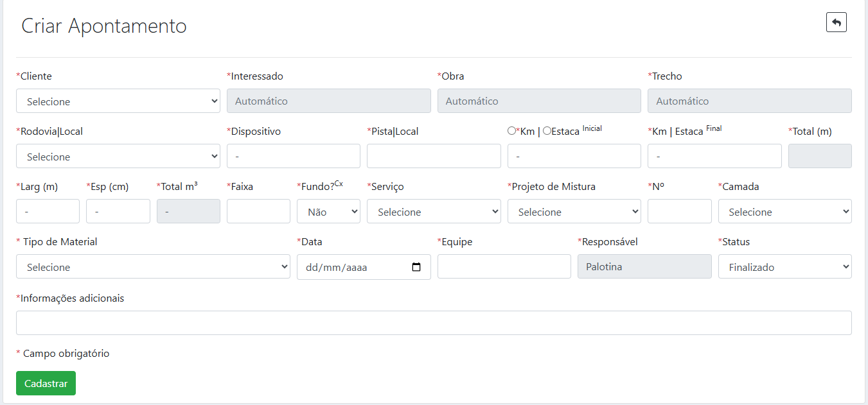The image size is (868, 405).
Task: Click the back return arrow icon
Action: 836,22
